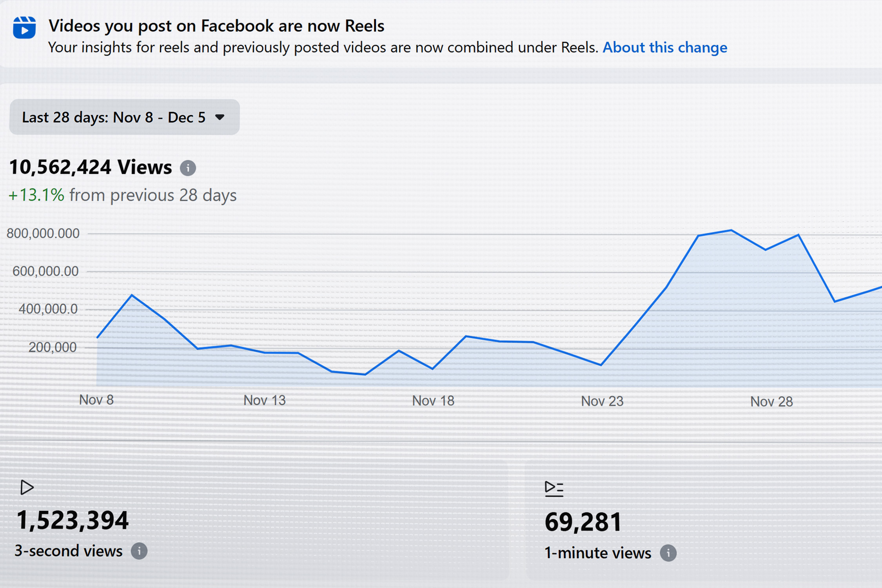Image resolution: width=882 pixels, height=588 pixels.
Task: Click the play triangle icon above 1,523,394
Action: (27, 488)
